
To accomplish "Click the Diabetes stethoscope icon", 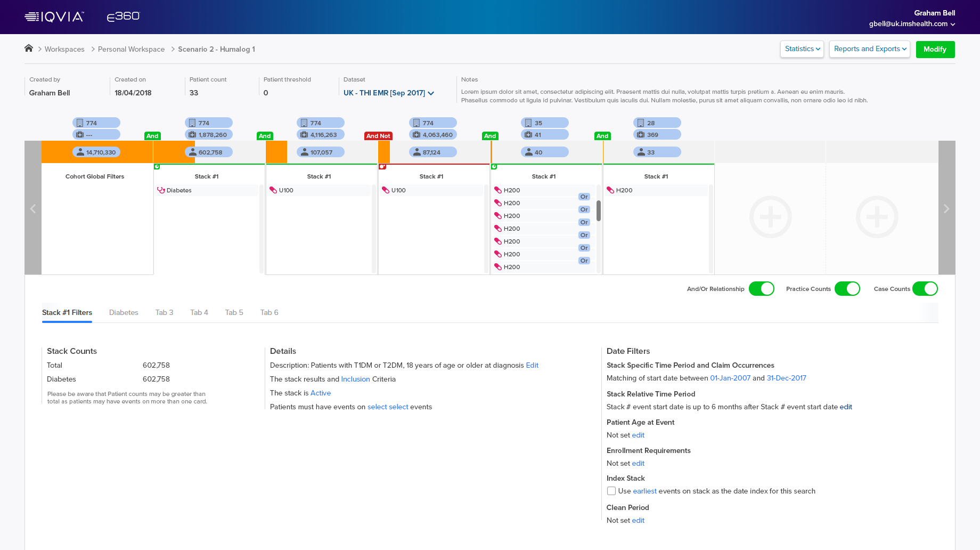I will click(x=161, y=190).
